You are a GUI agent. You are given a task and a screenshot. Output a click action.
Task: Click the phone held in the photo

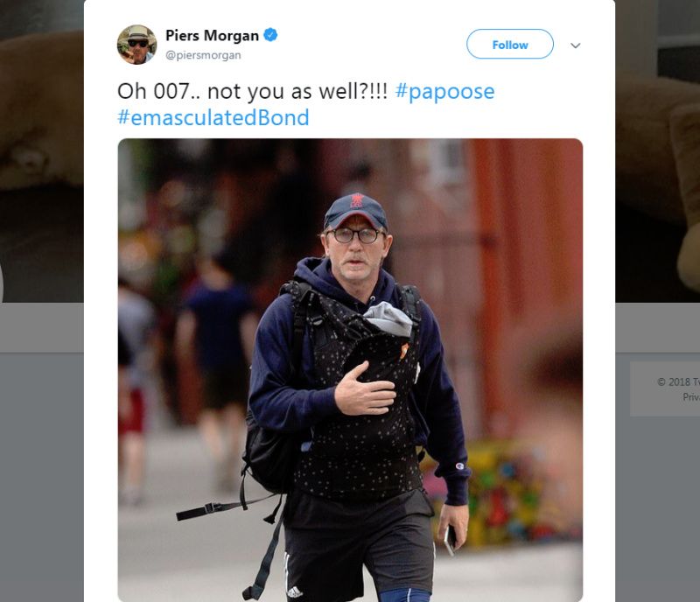pyautogui.click(x=450, y=540)
